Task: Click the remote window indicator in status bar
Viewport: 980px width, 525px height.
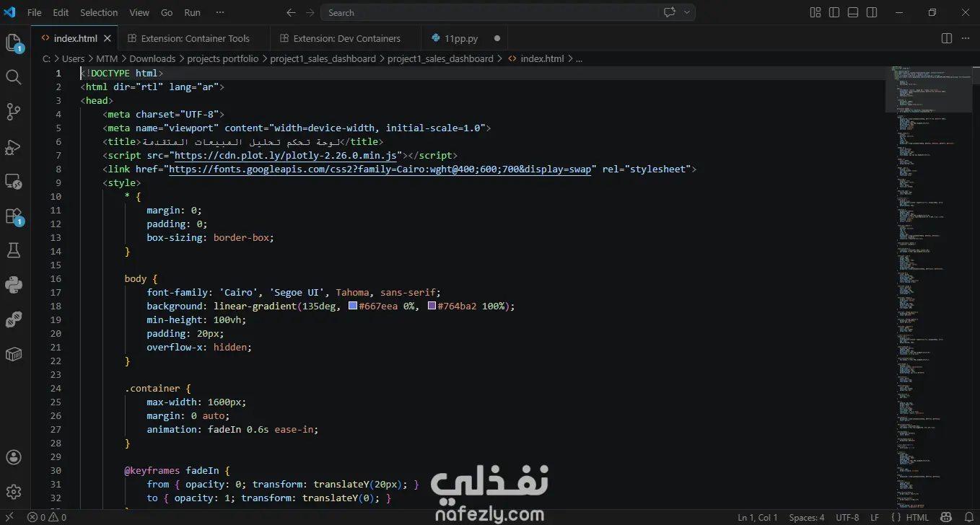Action: pos(9,517)
